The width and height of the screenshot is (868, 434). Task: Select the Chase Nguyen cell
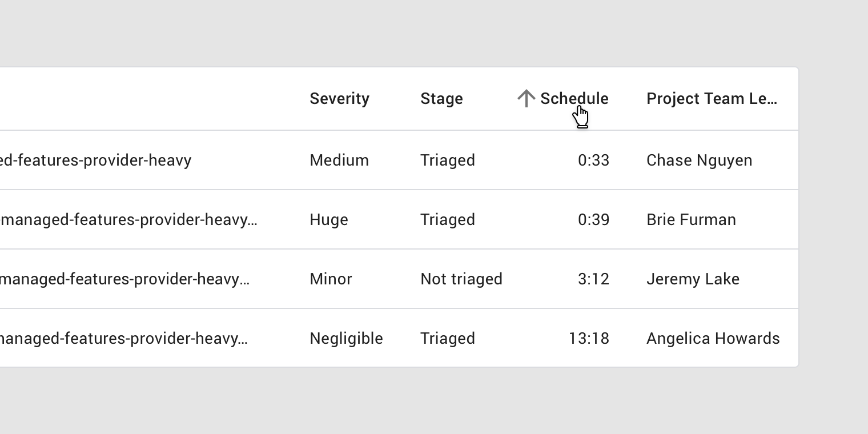pyautogui.click(x=699, y=160)
